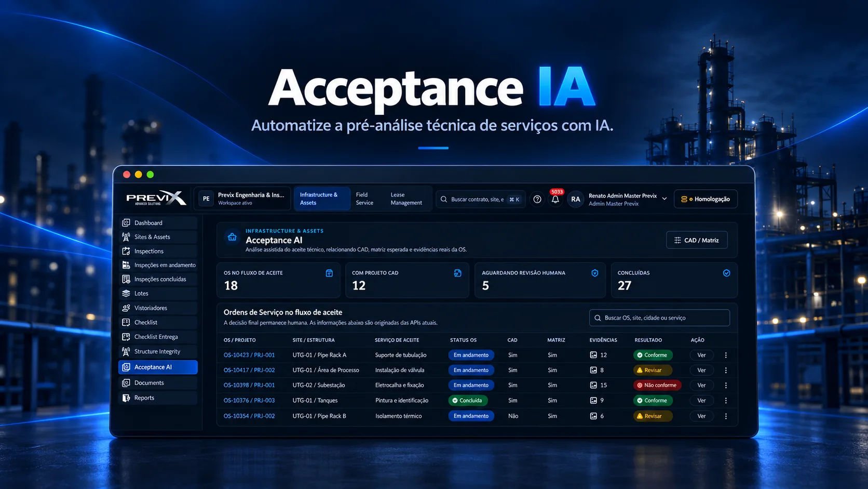Screen dimensions: 868x489
Task: Click shield icon on Aguardando revisão humana card
Action: [595, 273]
